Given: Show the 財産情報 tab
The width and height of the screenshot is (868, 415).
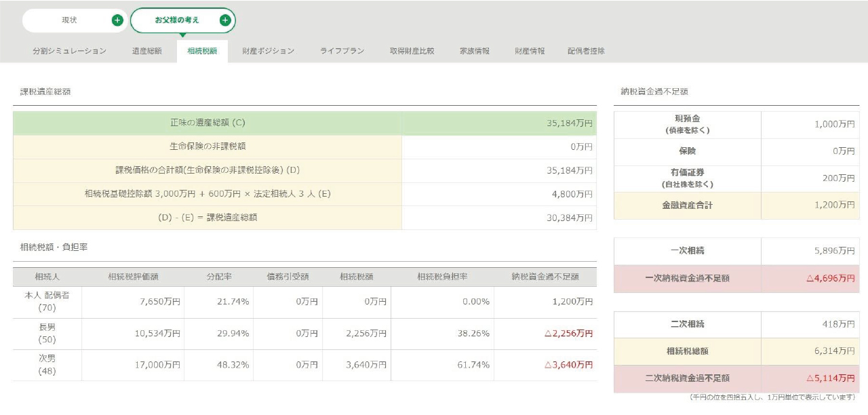Looking at the screenshot, I should click(529, 51).
